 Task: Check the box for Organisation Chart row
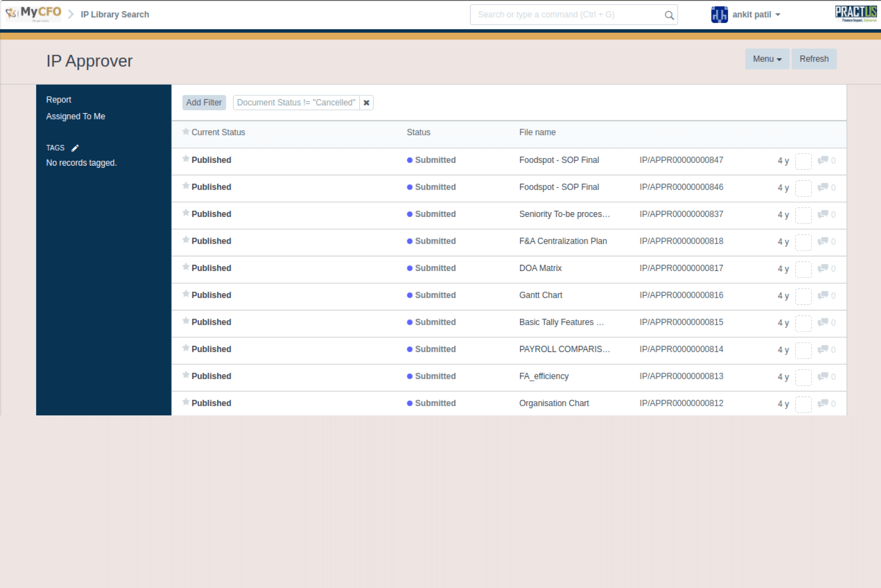[x=803, y=404]
